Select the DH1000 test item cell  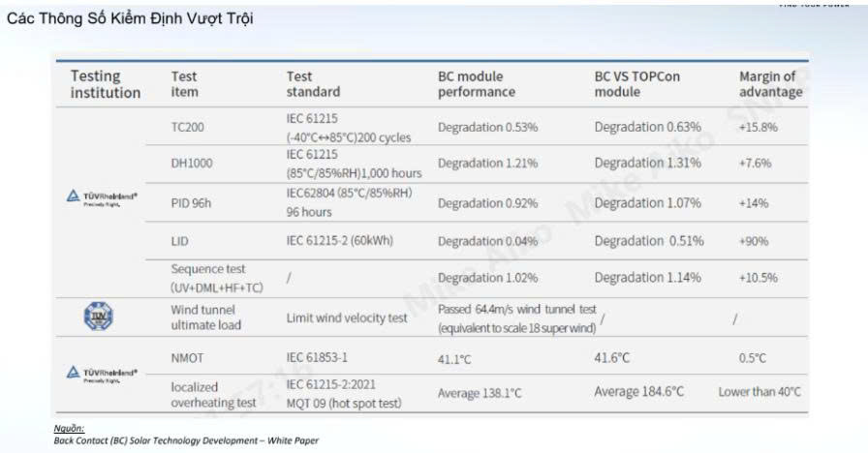click(191, 164)
